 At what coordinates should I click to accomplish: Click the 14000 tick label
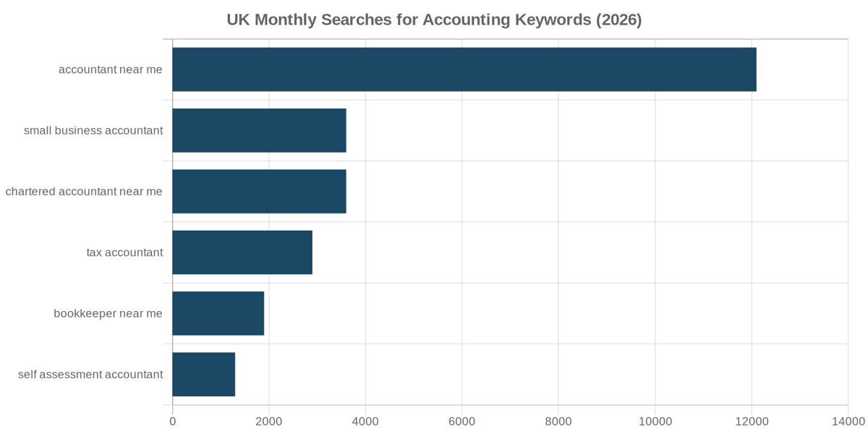[x=848, y=421]
